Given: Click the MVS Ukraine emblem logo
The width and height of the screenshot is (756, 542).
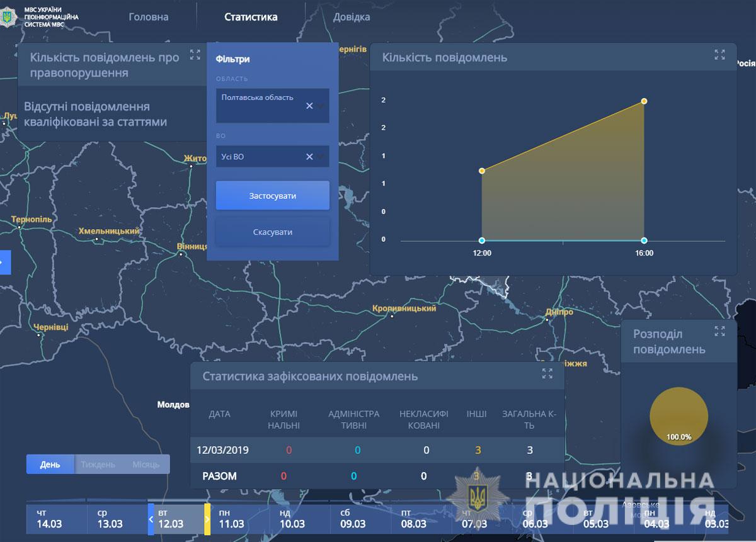Looking at the screenshot, I should coord(7,16).
